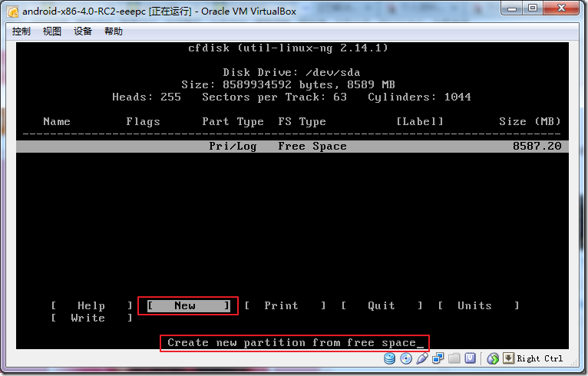Open the 设备 menu
Viewport: 588px width, 376px height.
(x=82, y=31)
